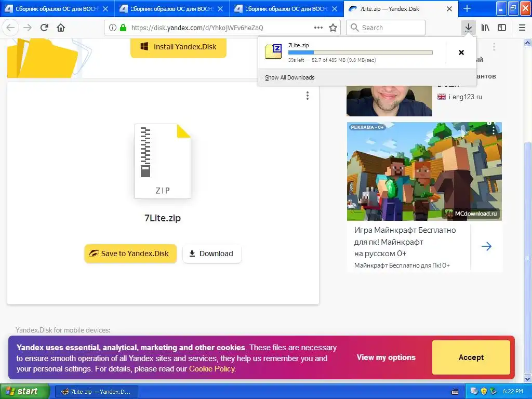Open View my options for cookies
The width and height of the screenshot is (532, 399).
coord(386,357)
